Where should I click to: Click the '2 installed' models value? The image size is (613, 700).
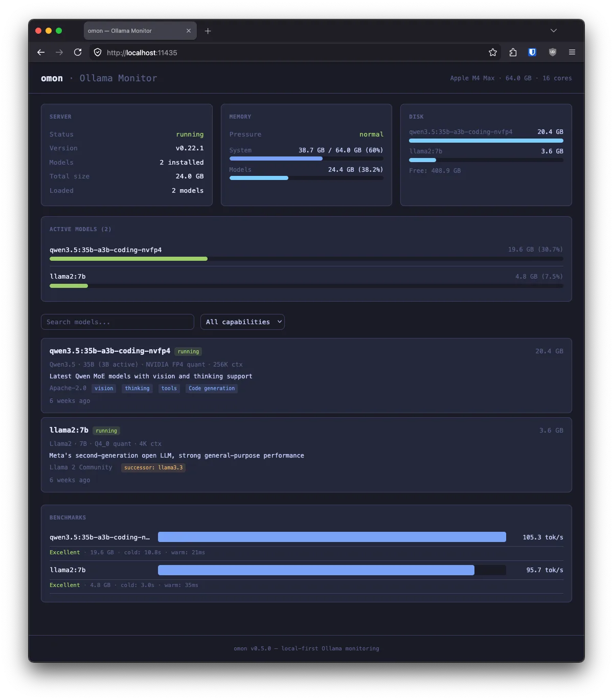181,163
